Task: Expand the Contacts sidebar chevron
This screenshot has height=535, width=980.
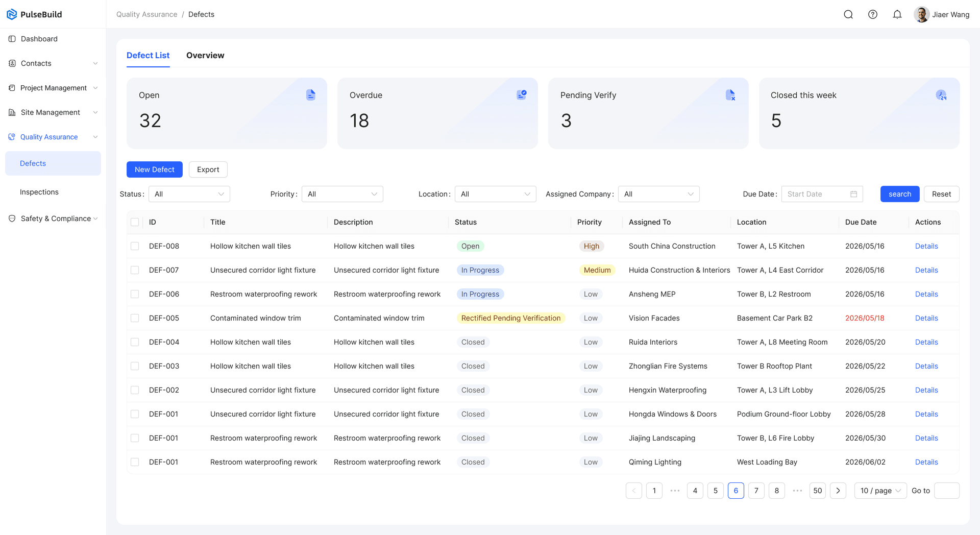Action: click(x=95, y=63)
